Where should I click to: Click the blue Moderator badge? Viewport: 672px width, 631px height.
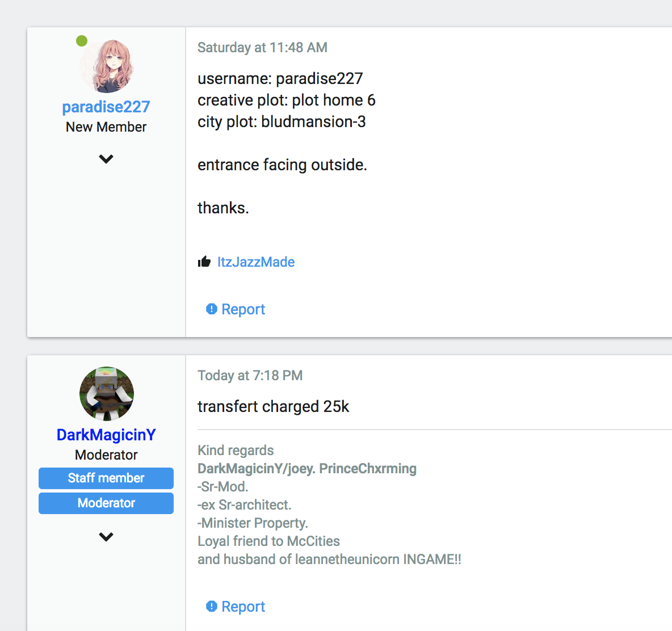coord(106,503)
